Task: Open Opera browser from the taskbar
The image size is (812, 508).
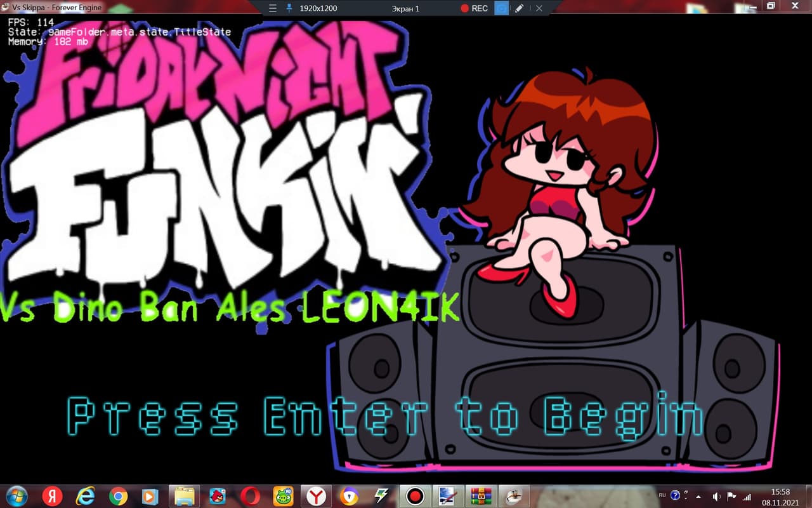Action: tap(250, 495)
